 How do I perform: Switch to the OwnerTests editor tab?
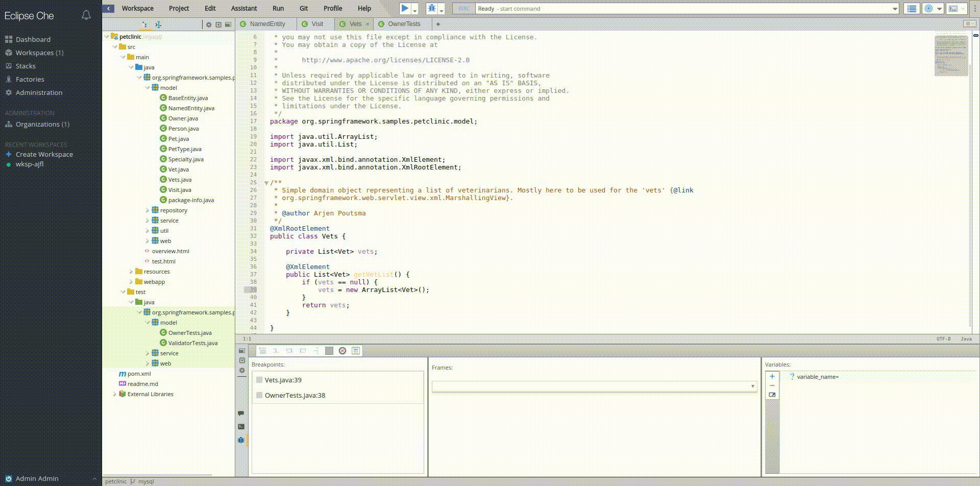click(403, 24)
